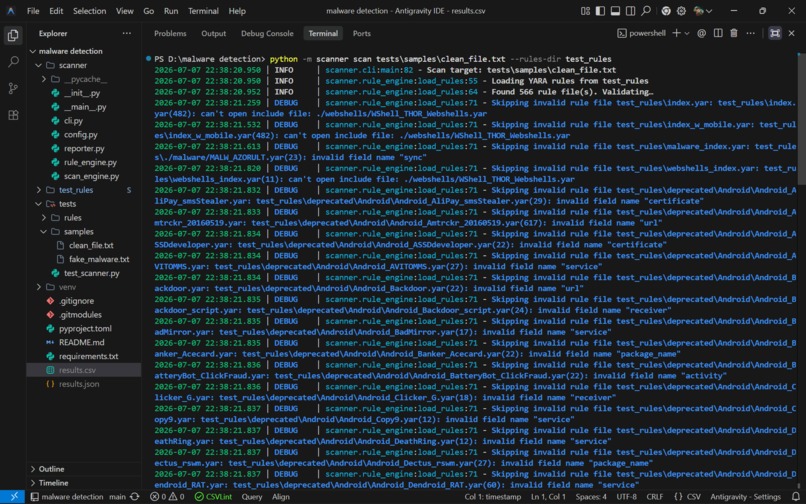806x504 pixels.
Task: Open the new terminal launch profile dropdown
Action: pos(687,33)
